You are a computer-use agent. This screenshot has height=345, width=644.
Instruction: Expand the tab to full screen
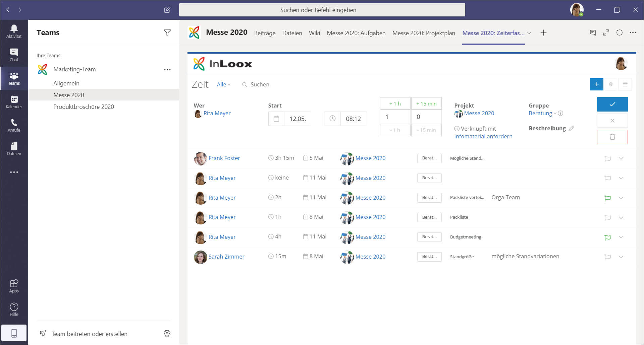[x=606, y=33]
